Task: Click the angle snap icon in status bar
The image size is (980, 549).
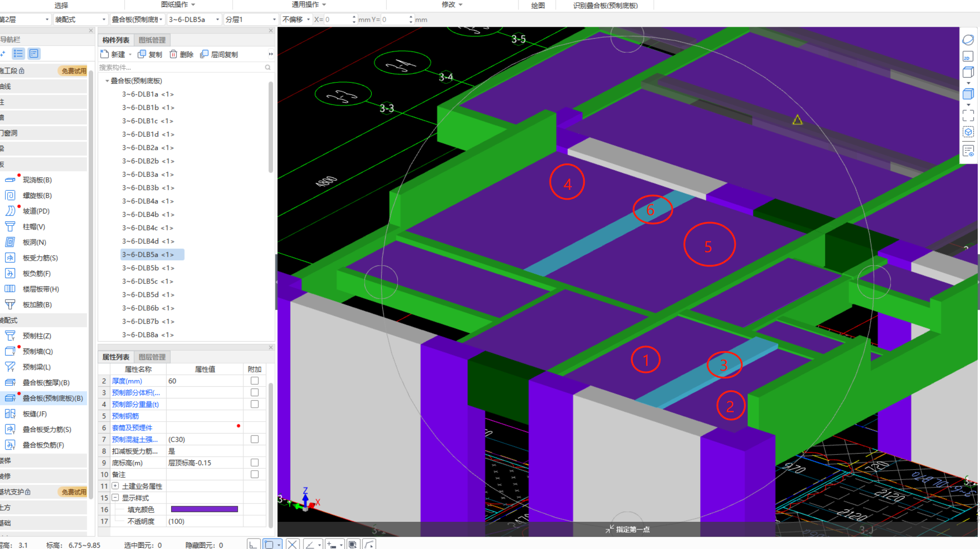Action: click(310, 544)
